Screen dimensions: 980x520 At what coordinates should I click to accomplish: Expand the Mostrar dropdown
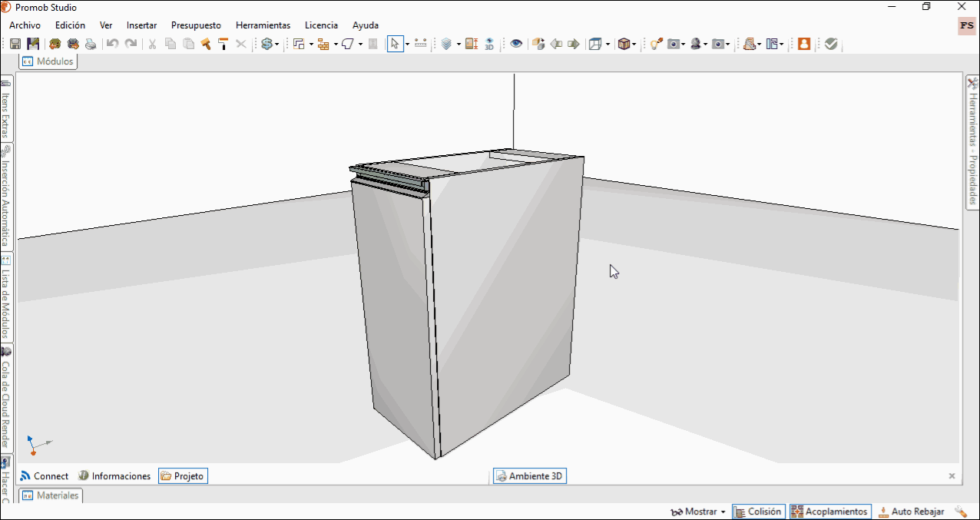[697, 512]
